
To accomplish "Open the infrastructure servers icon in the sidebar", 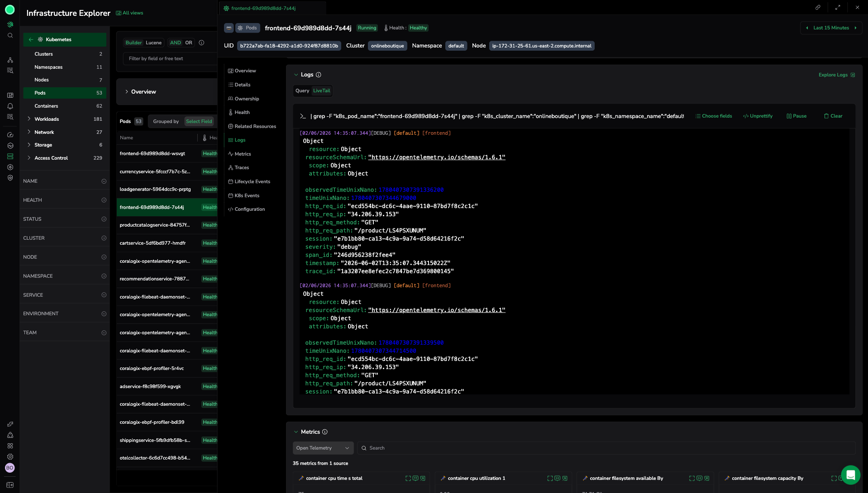I will [x=10, y=156].
